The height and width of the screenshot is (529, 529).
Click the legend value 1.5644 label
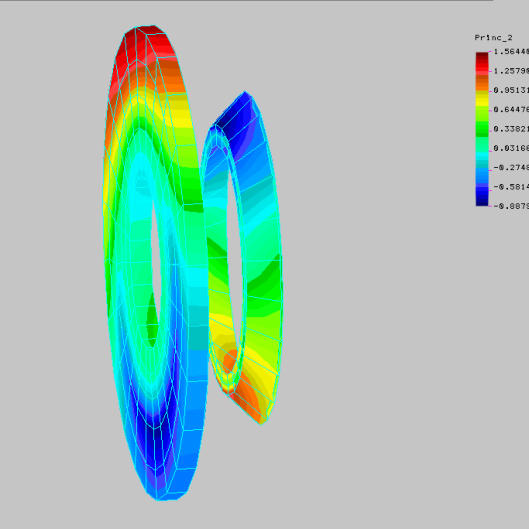point(511,52)
